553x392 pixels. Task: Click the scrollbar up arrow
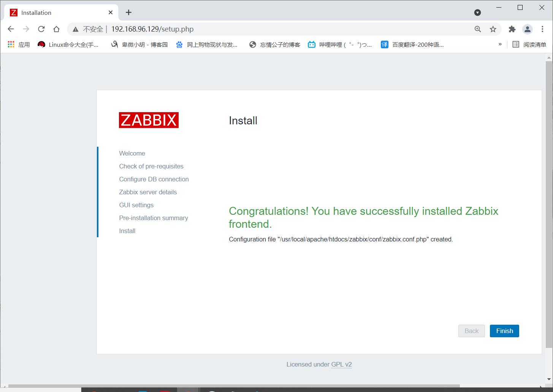(x=549, y=57)
